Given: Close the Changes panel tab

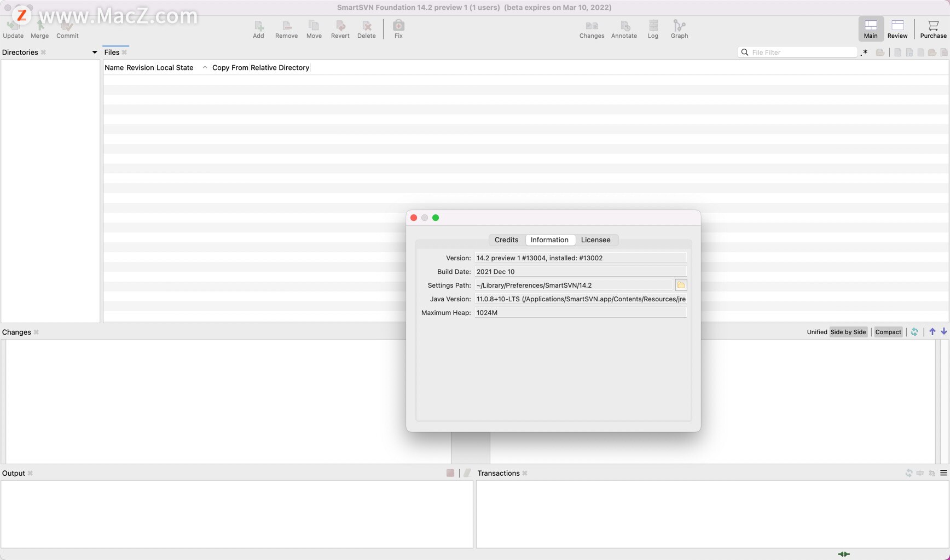Looking at the screenshot, I should 36,332.
